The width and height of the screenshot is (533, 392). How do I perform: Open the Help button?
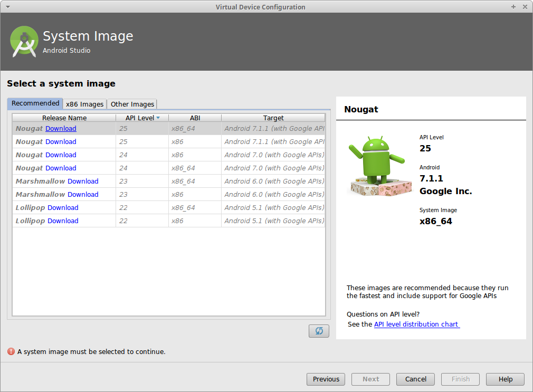(505, 379)
